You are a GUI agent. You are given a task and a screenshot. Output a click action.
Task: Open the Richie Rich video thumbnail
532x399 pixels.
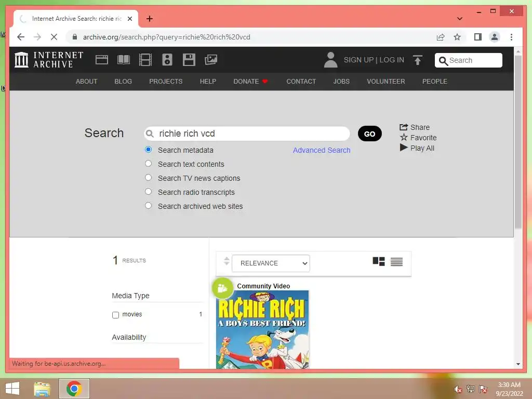click(262, 329)
